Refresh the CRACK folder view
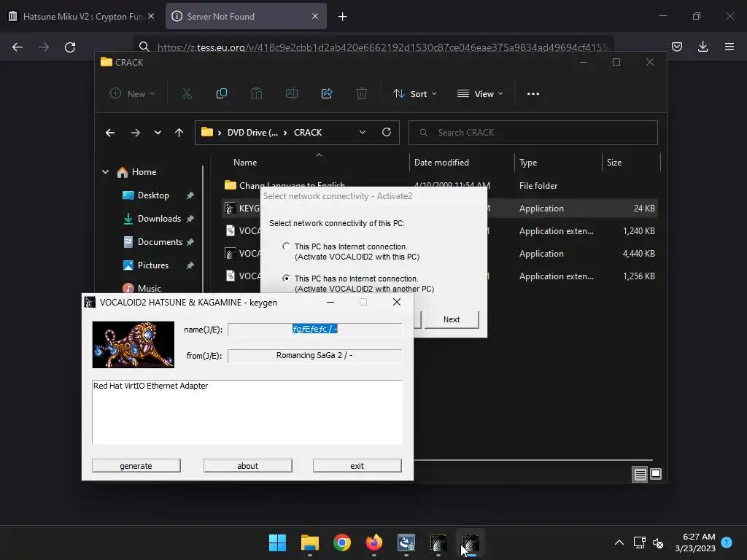This screenshot has height=560, width=747. (387, 133)
